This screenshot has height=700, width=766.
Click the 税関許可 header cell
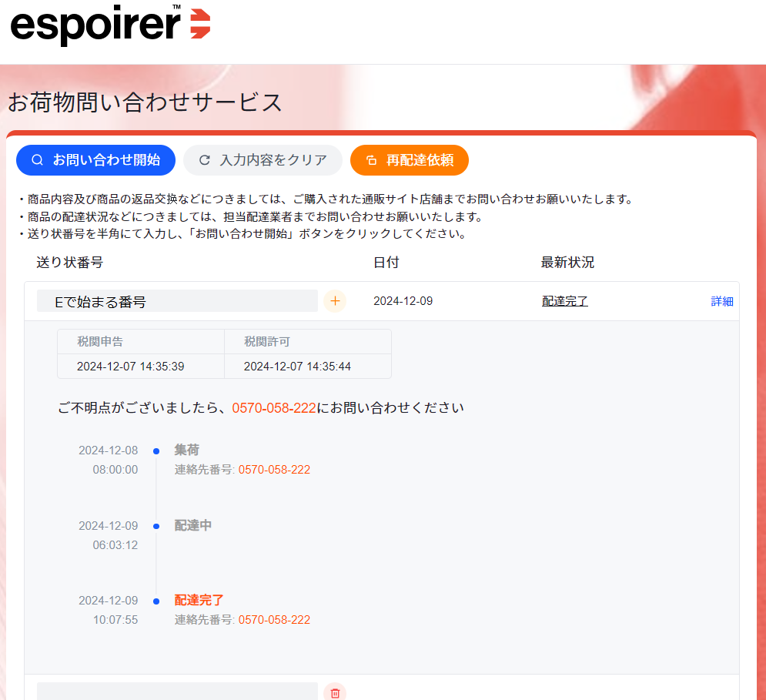pos(308,342)
